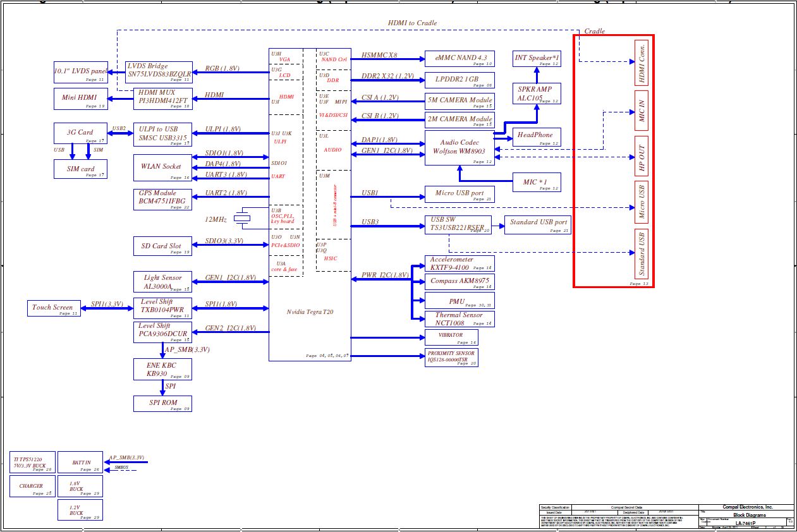
Task: Select the U3C NAND Ctrl section
Action: click(333, 56)
